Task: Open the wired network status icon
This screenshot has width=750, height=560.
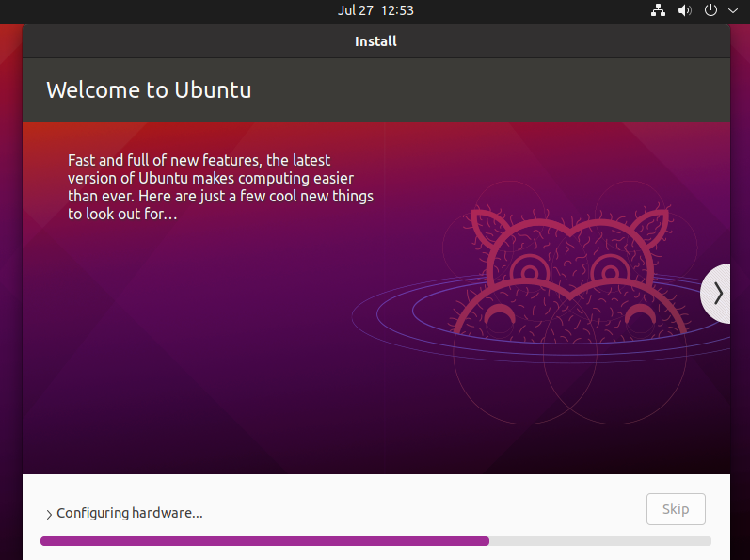Action: (658, 10)
